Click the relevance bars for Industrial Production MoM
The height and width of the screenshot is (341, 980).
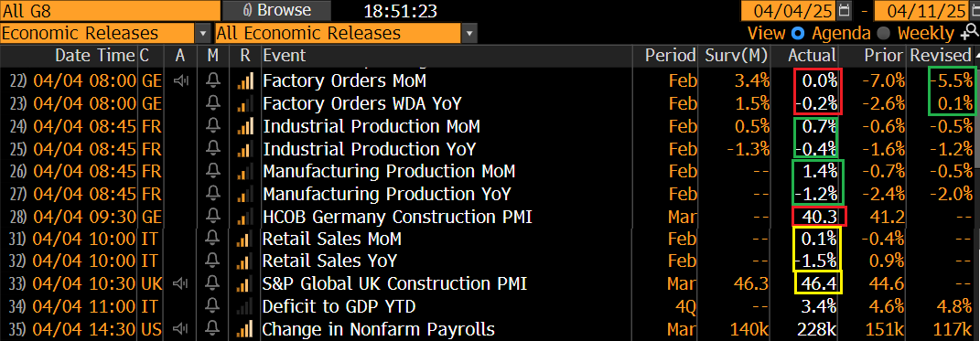[245, 126]
